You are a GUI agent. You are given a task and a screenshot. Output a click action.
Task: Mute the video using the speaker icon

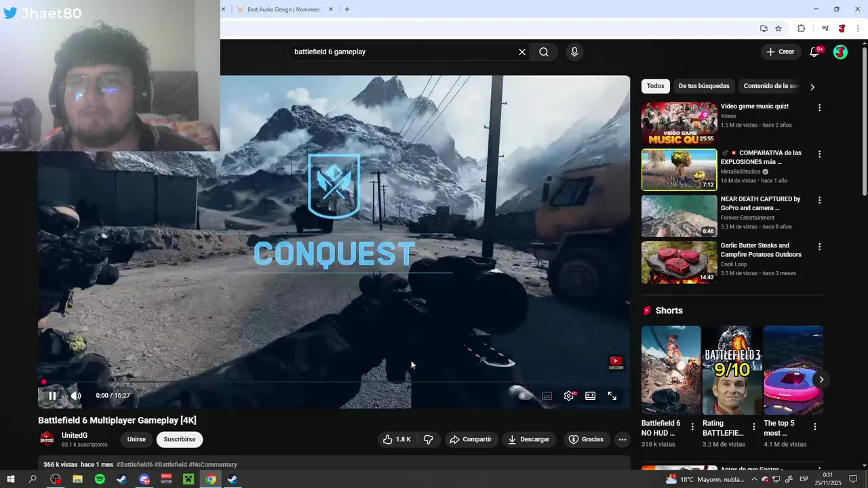coord(76,396)
